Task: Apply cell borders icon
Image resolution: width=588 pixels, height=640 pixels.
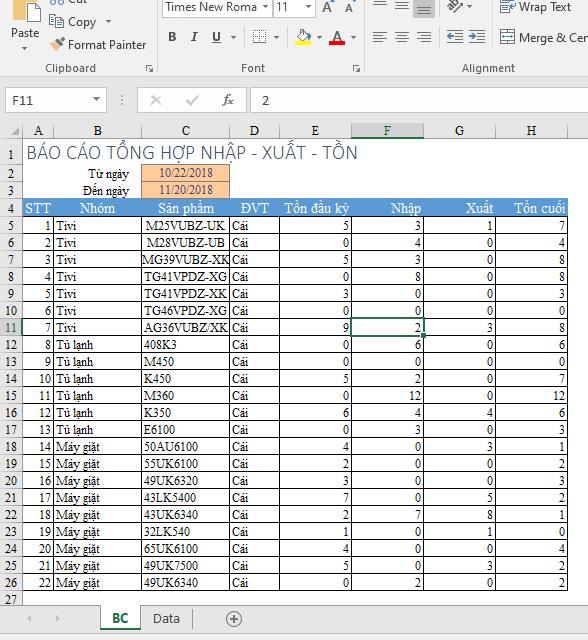Action: point(260,37)
